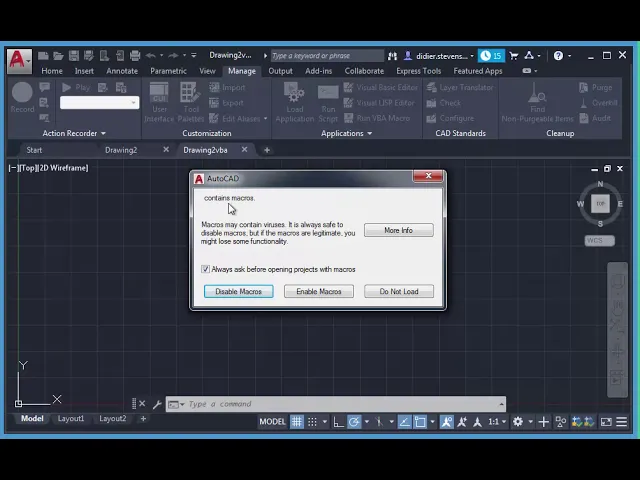Viewport: 640px width, 480px height.
Task: Open the Express Tools ribbon tab
Action: point(418,71)
